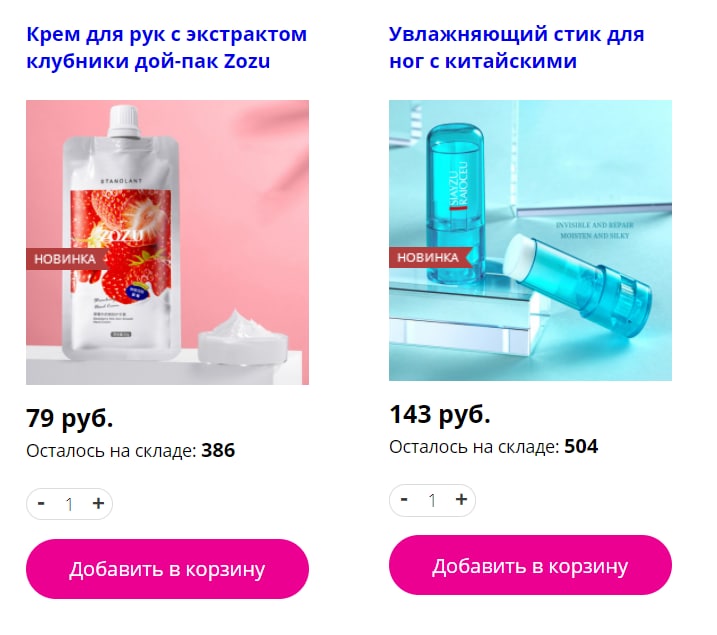The height and width of the screenshot is (635, 717).
Task: Increase quantity of Zozu hand cream
Action: tap(98, 504)
